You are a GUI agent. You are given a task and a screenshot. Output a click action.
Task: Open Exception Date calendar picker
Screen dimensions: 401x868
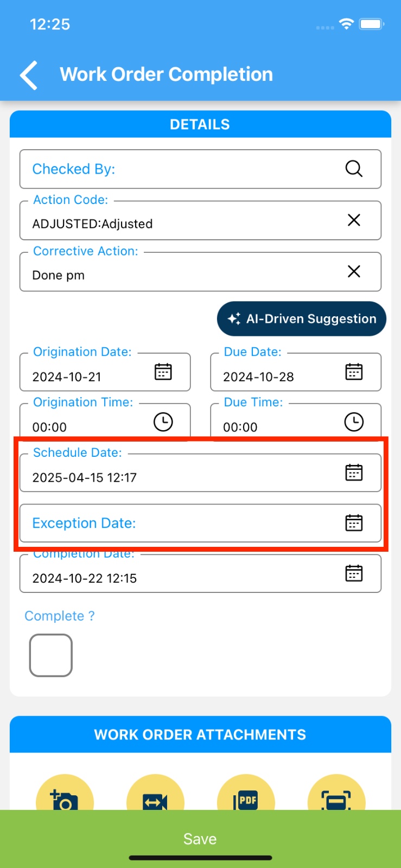[x=354, y=523]
